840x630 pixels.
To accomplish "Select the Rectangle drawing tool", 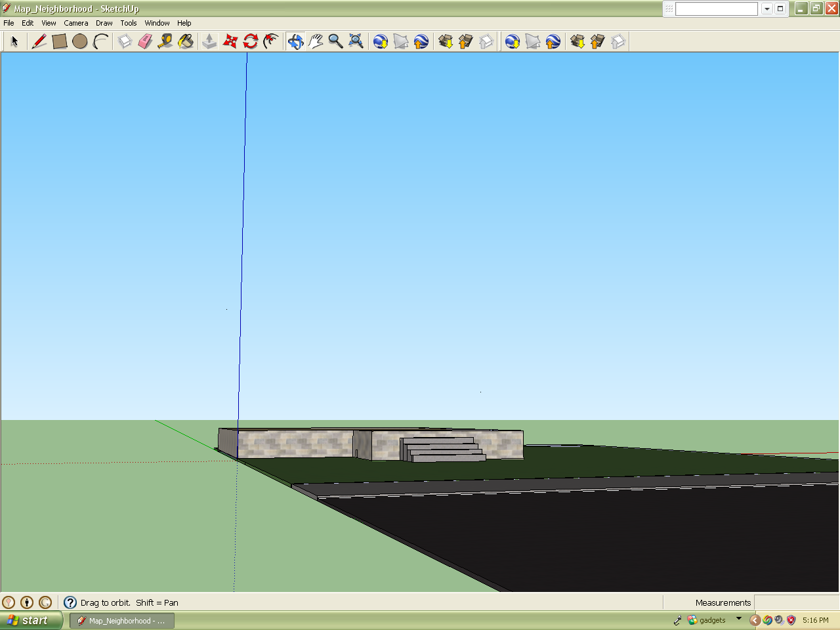I will tap(60, 41).
